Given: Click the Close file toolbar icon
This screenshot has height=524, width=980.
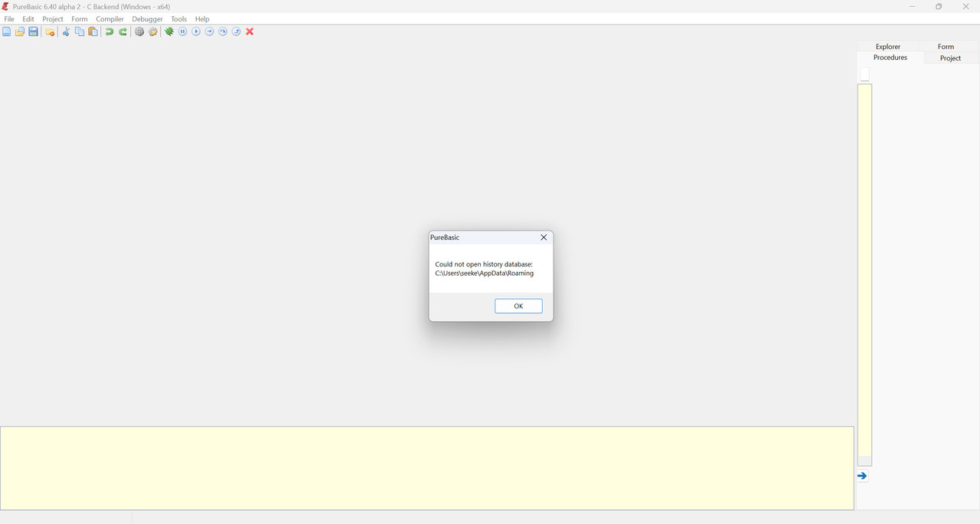Looking at the screenshot, I should coord(51,31).
